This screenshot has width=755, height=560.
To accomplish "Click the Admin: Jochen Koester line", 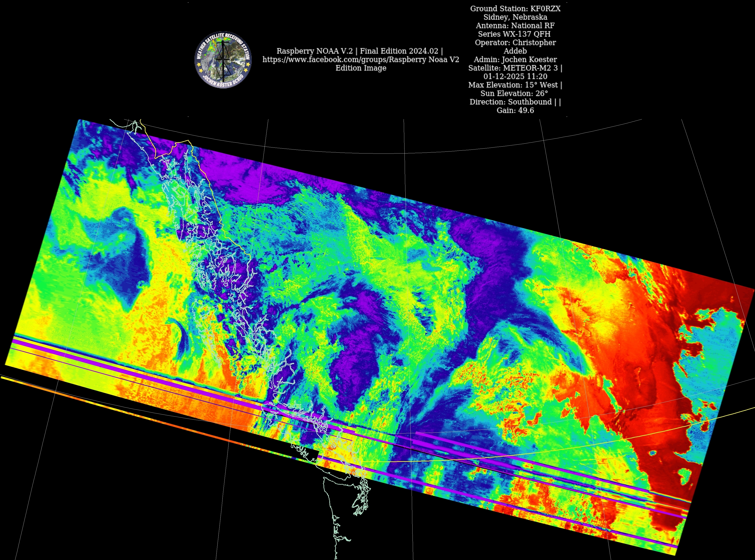I will coord(515,60).
